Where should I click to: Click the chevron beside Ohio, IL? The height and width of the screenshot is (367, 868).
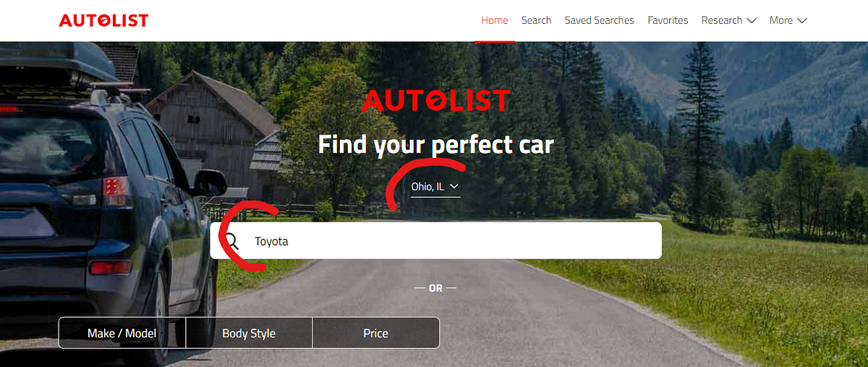click(454, 187)
